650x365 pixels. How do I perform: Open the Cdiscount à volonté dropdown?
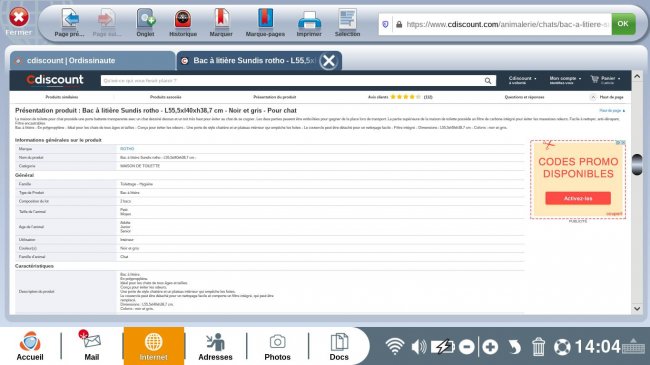tap(522, 80)
